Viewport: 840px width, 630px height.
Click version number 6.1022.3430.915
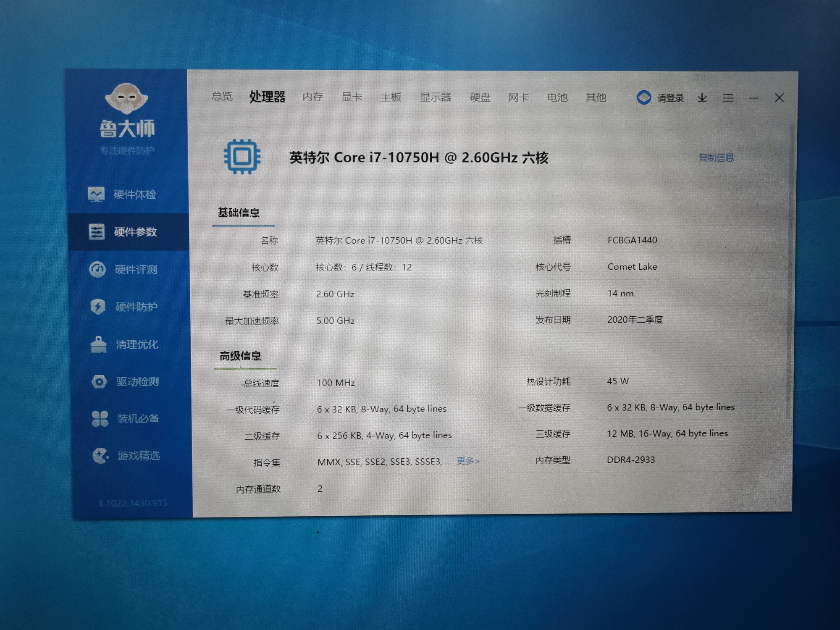coord(133,503)
